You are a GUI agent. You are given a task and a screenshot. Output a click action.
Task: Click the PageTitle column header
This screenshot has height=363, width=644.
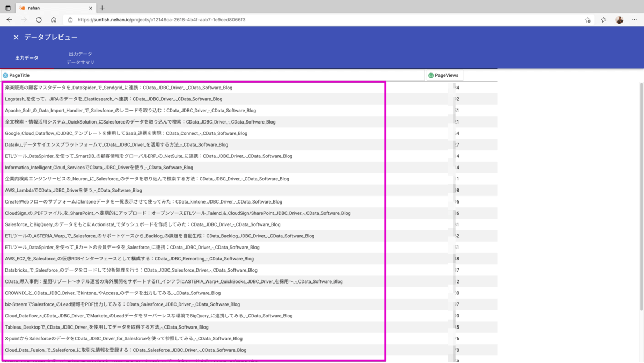coord(213,76)
